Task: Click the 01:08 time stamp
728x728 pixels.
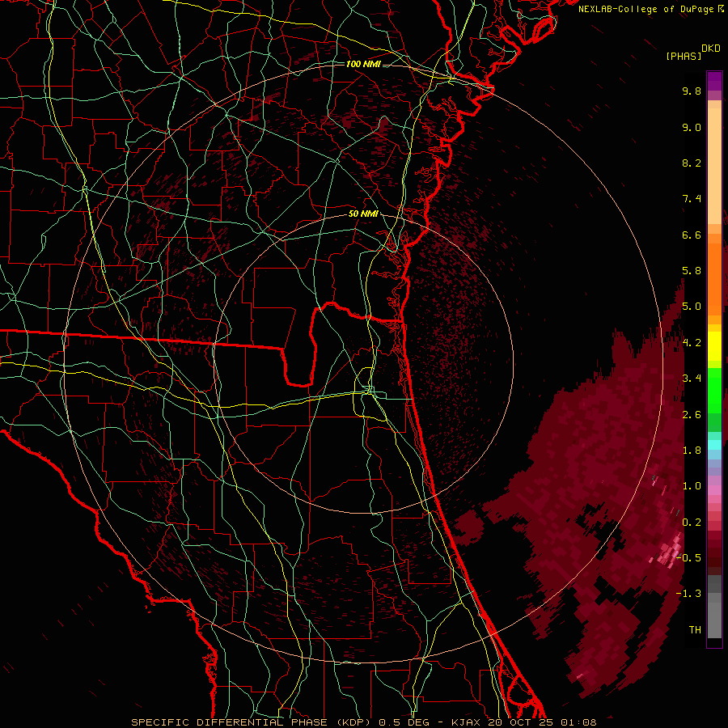Action: (578, 722)
